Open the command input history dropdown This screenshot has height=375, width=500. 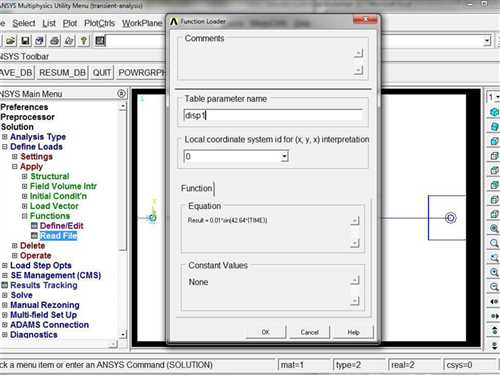coord(487,41)
